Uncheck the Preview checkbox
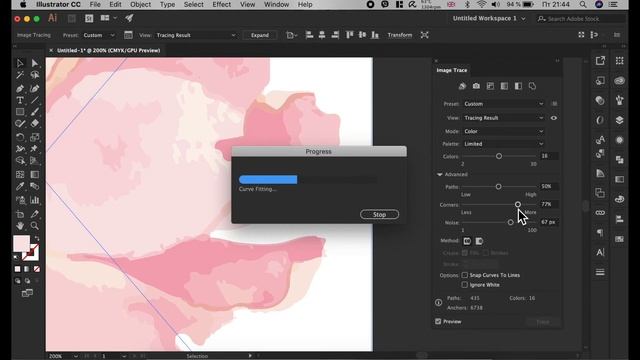 [x=438, y=322]
